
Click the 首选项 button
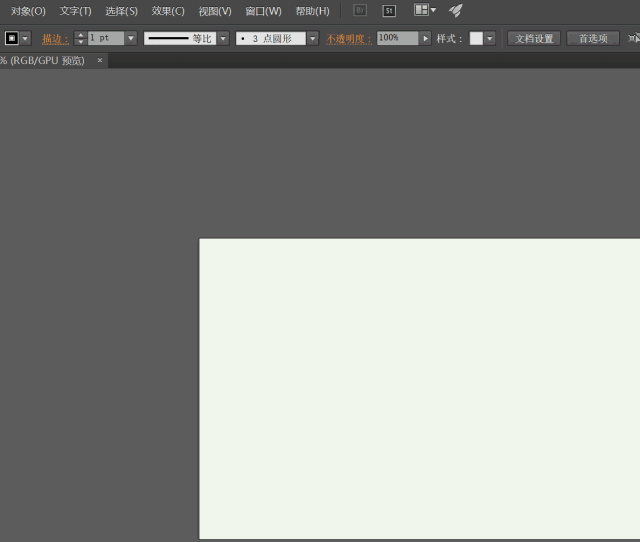click(x=593, y=38)
